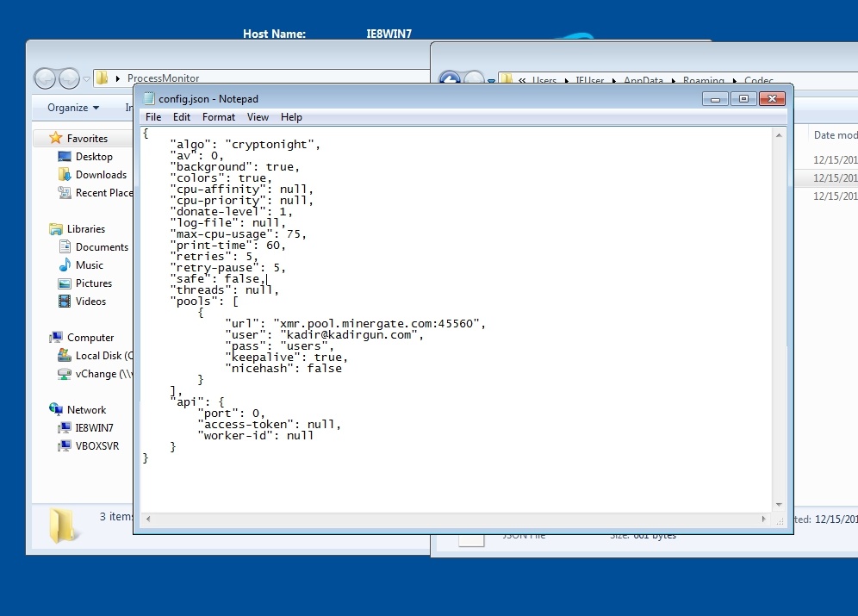Click the Forward button in ProcessMonitor Explorer

pos(69,78)
